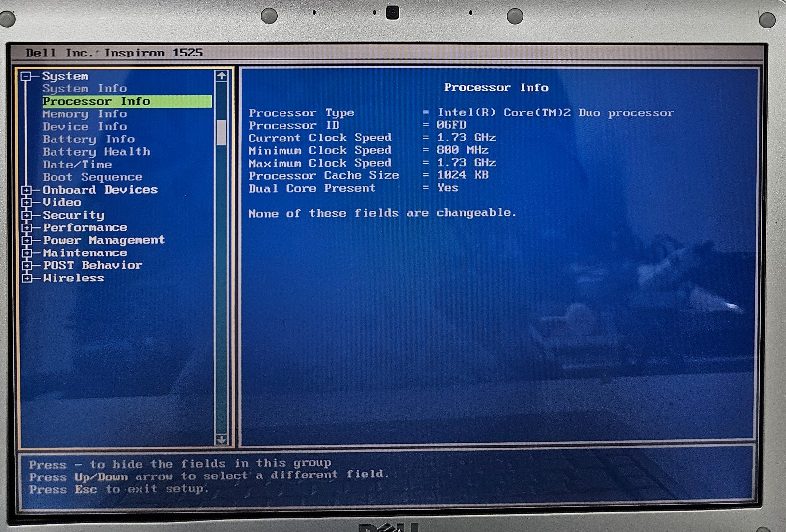Click the 'Press Esc to exit setup.' hint
This screenshot has width=786, height=532.
click(x=119, y=489)
